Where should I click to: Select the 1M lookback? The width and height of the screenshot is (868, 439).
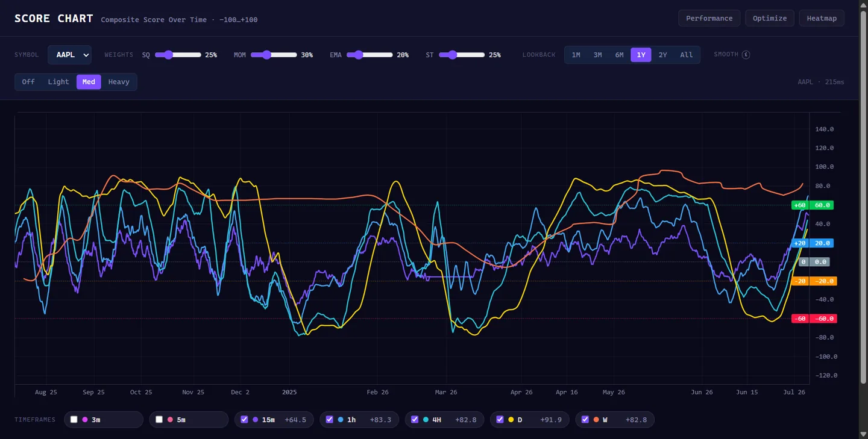(x=576, y=55)
